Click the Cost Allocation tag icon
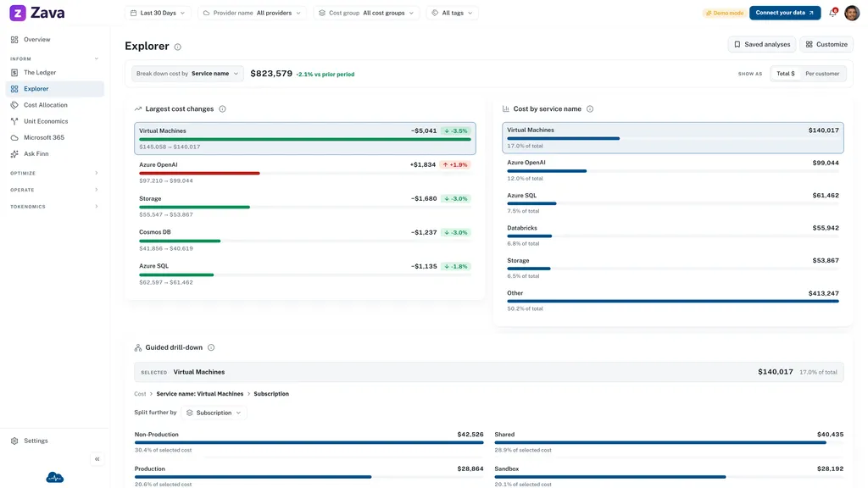 pos(14,105)
